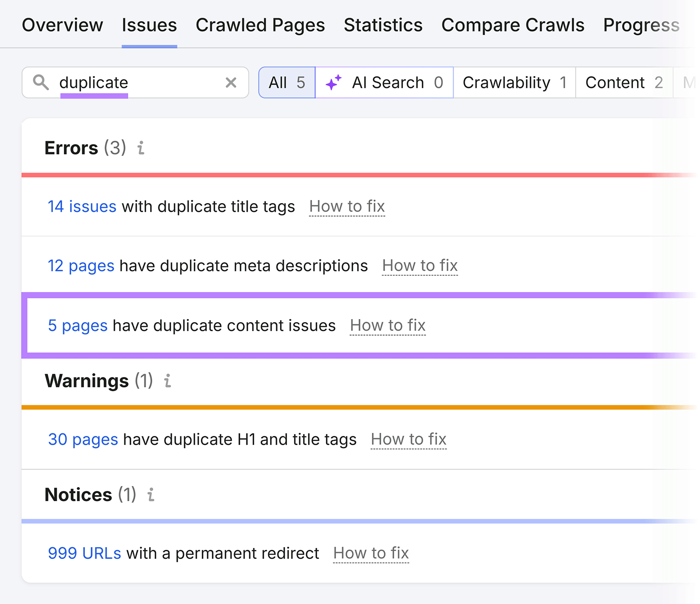Screen dimensions: 700x604
Task: How to fix duplicate content issues
Action: 388,326
